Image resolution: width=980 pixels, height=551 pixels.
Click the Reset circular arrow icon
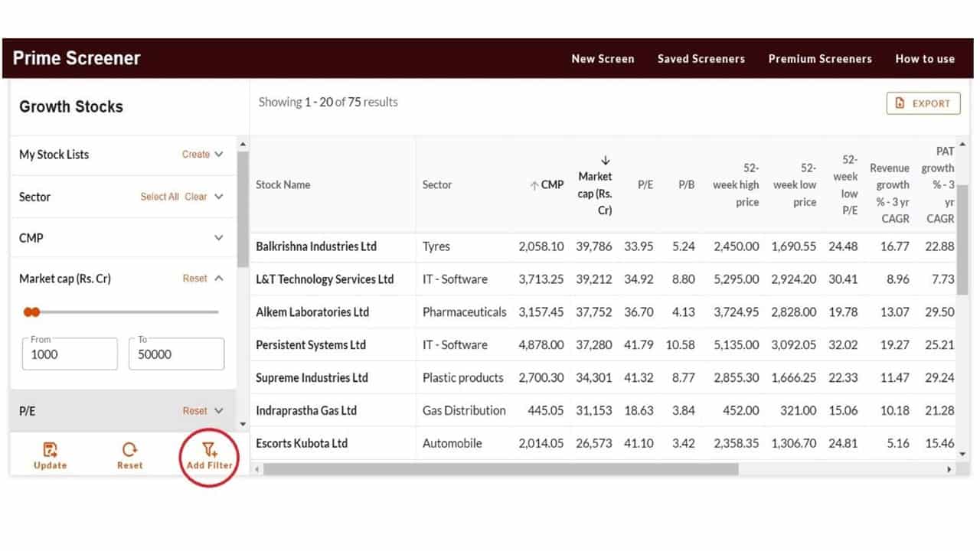(130, 449)
